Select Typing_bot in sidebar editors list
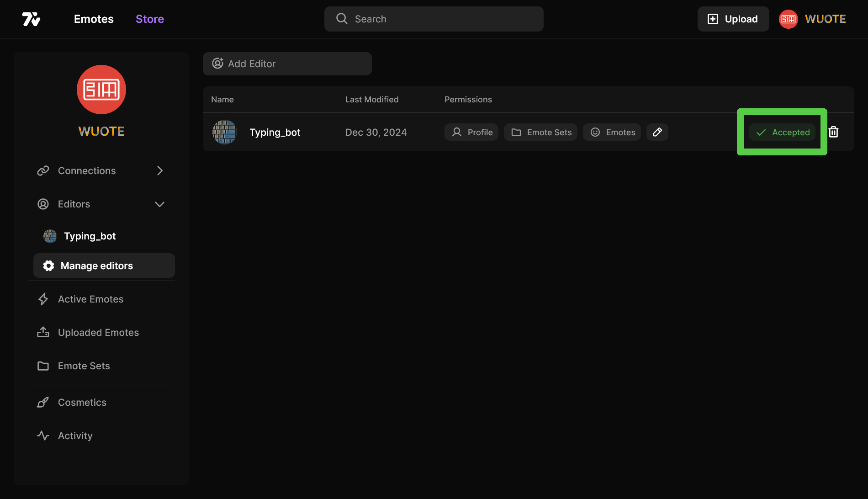 coord(90,236)
